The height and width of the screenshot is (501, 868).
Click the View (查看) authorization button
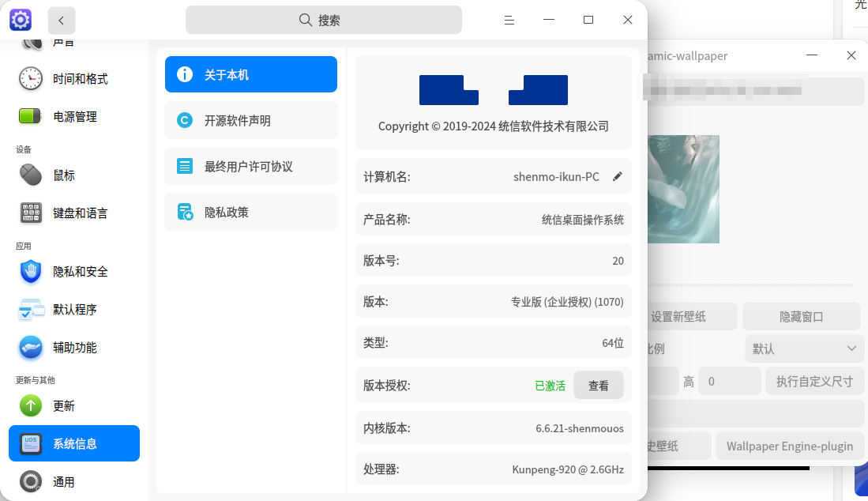pos(599,386)
